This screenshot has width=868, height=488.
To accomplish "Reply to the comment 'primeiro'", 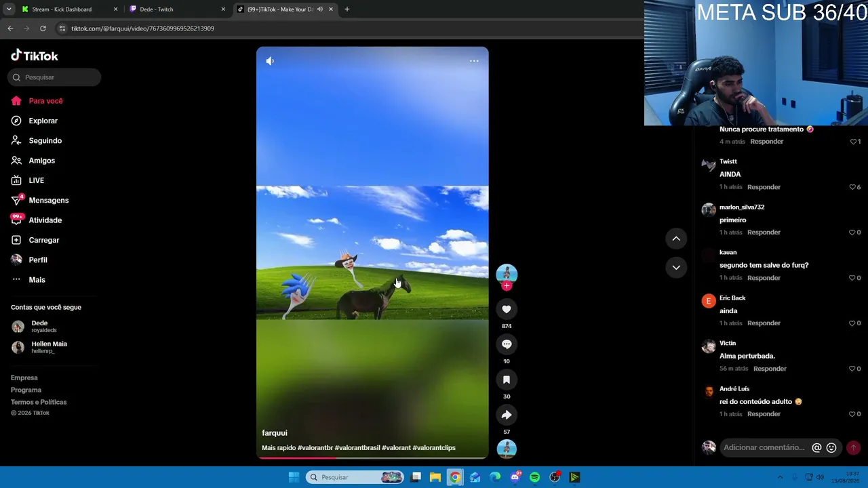I will click(x=764, y=232).
